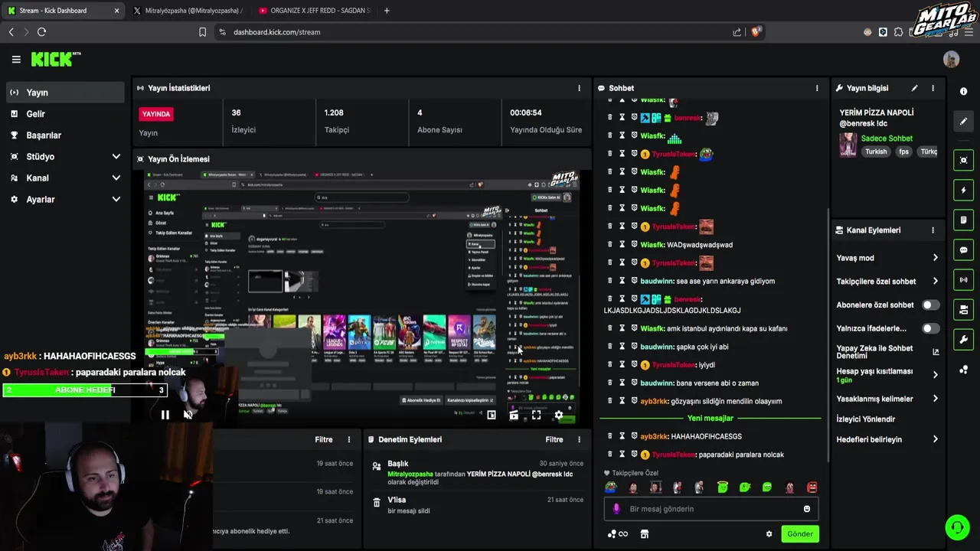Image resolution: width=980 pixels, height=551 pixels.
Task: Click the fps tag in Yayın bilgisi
Action: point(904,152)
